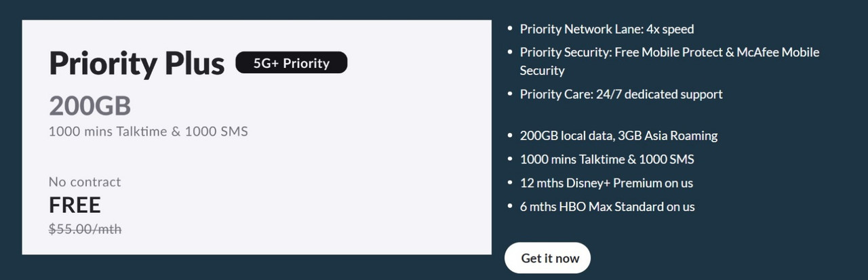Click bullet point beside Priority Network Lane
Screen dimensions: 868x280
tap(510, 29)
